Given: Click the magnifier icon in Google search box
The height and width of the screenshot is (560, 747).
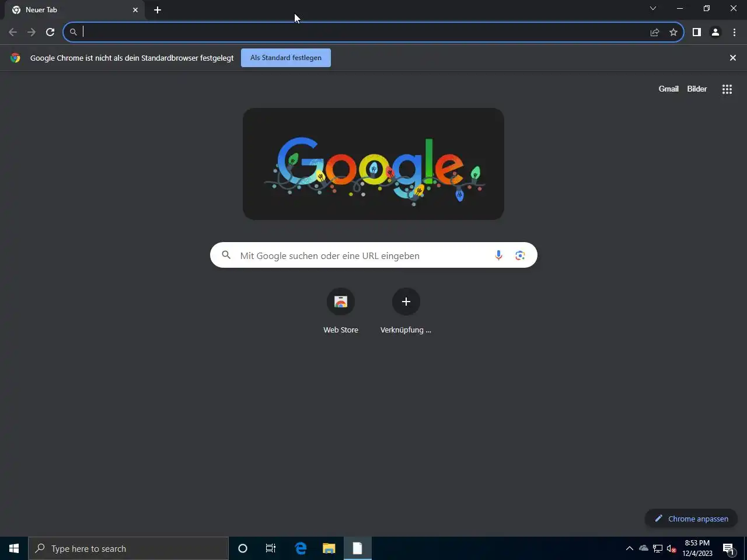Looking at the screenshot, I should pos(226,255).
